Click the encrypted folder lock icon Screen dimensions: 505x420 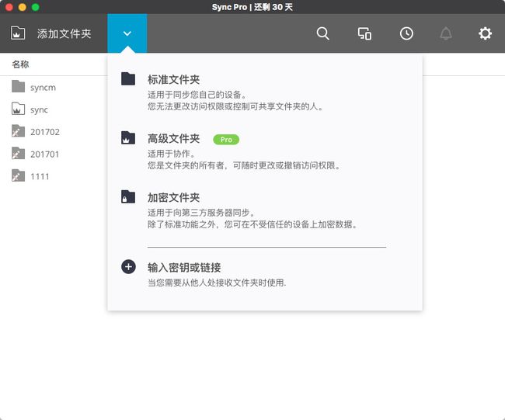pos(128,196)
